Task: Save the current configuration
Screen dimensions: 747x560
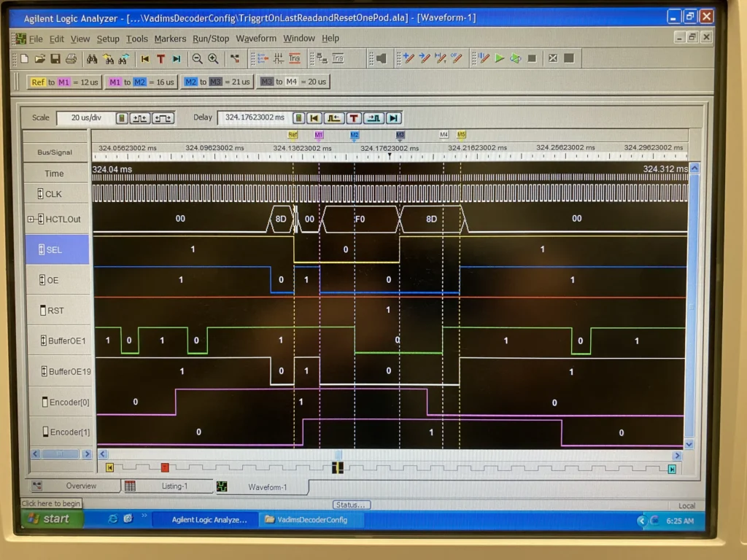Action: pyautogui.click(x=55, y=58)
